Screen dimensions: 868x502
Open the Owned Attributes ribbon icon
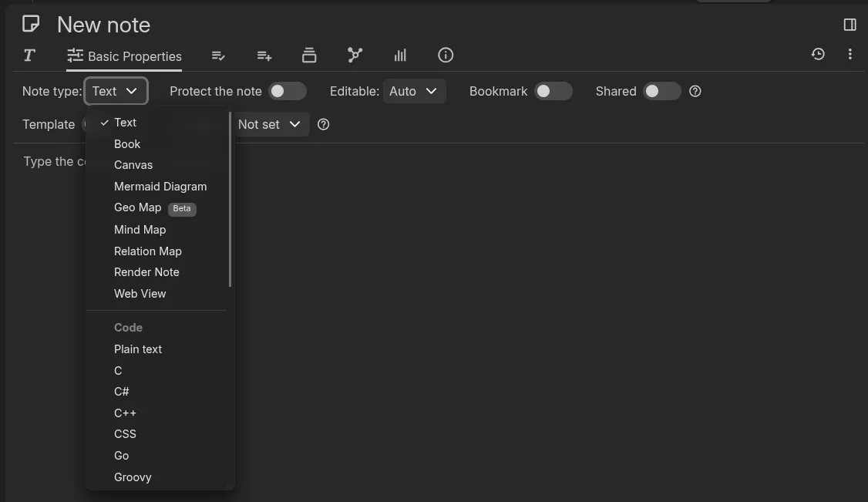click(x=218, y=55)
